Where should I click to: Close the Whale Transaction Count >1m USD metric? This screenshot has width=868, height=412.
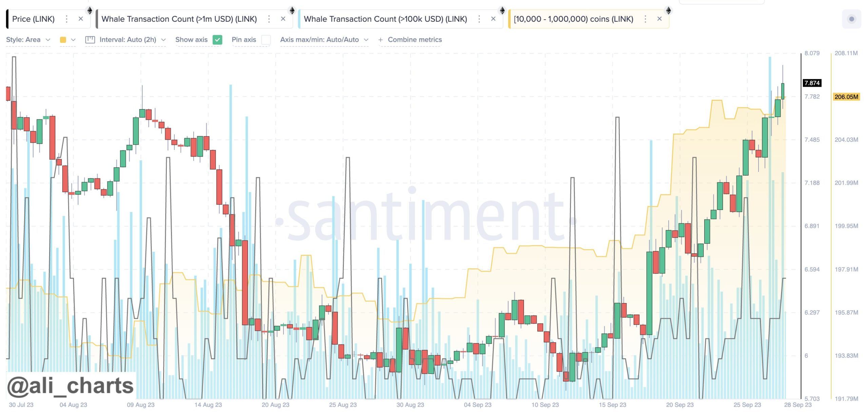click(283, 19)
